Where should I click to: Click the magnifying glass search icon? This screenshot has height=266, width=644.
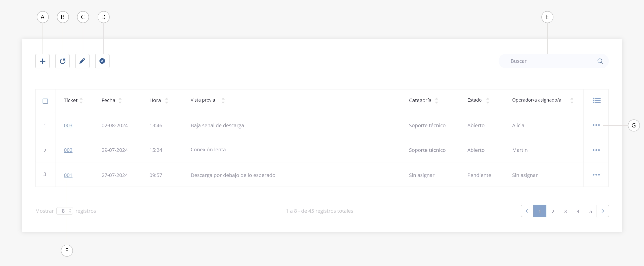click(600, 61)
